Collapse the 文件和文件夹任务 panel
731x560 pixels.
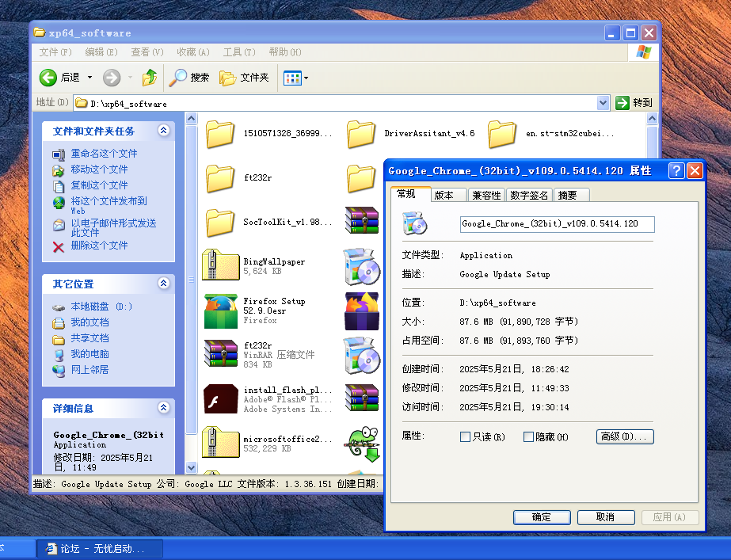tap(163, 131)
